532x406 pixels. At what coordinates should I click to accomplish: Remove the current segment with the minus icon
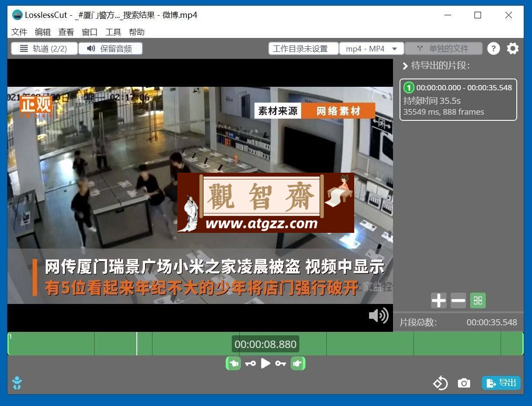458,300
